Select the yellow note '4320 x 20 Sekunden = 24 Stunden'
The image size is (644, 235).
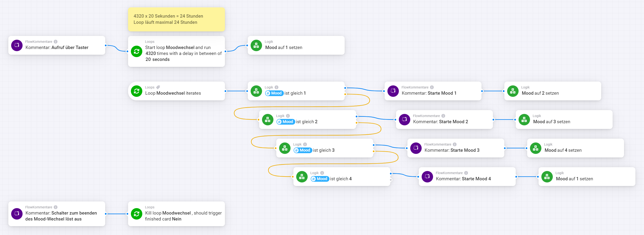pyautogui.click(x=177, y=19)
